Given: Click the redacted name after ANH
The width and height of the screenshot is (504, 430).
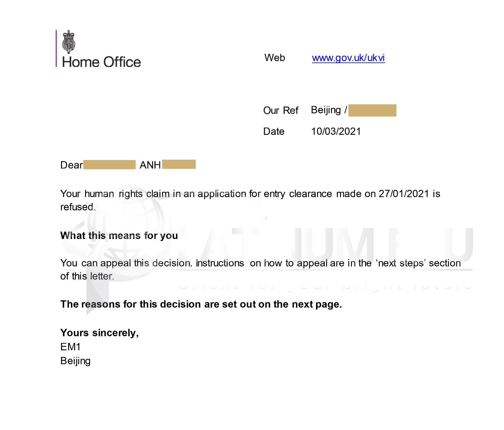Looking at the screenshot, I should tap(179, 164).
